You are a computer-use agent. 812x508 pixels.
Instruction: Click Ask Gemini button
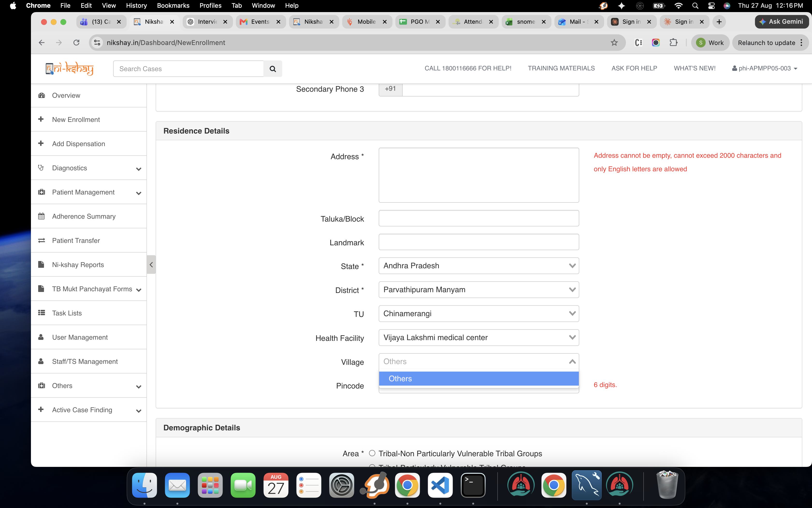pyautogui.click(x=782, y=22)
